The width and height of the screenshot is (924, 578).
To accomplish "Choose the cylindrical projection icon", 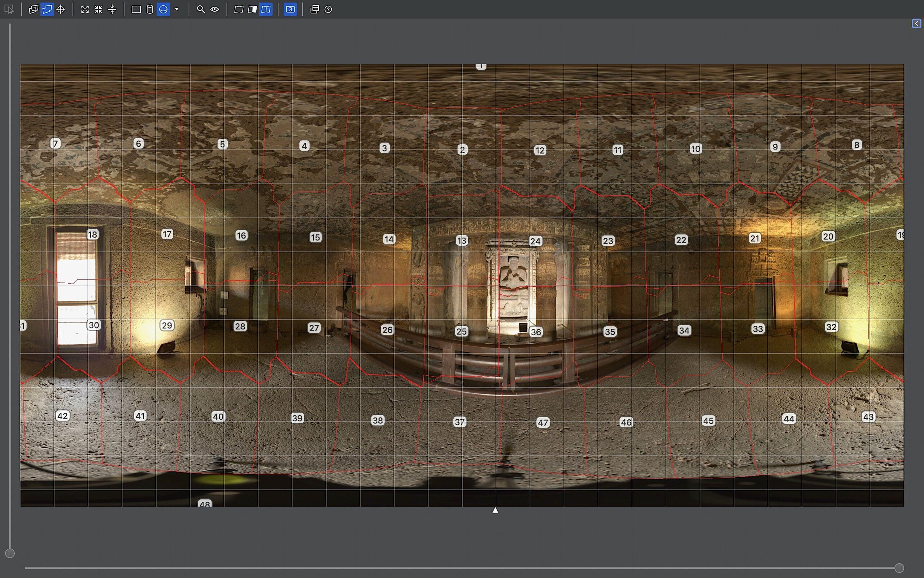I will [x=150, y=9].
